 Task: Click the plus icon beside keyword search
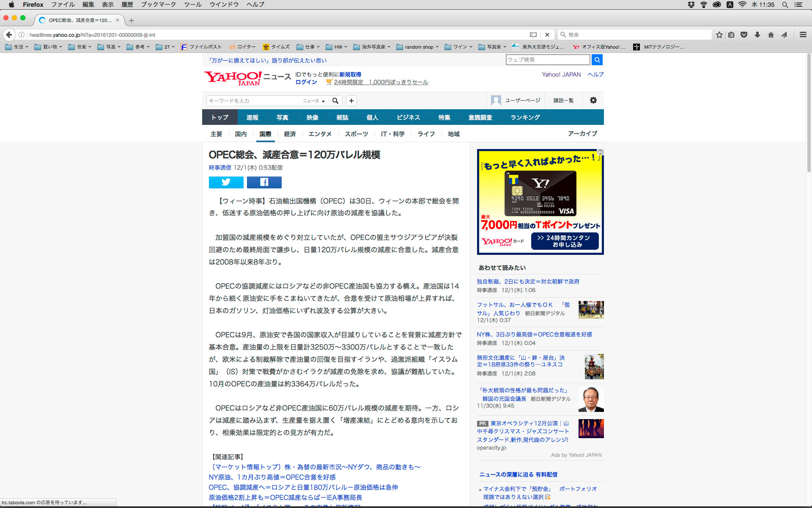point(351,101)
